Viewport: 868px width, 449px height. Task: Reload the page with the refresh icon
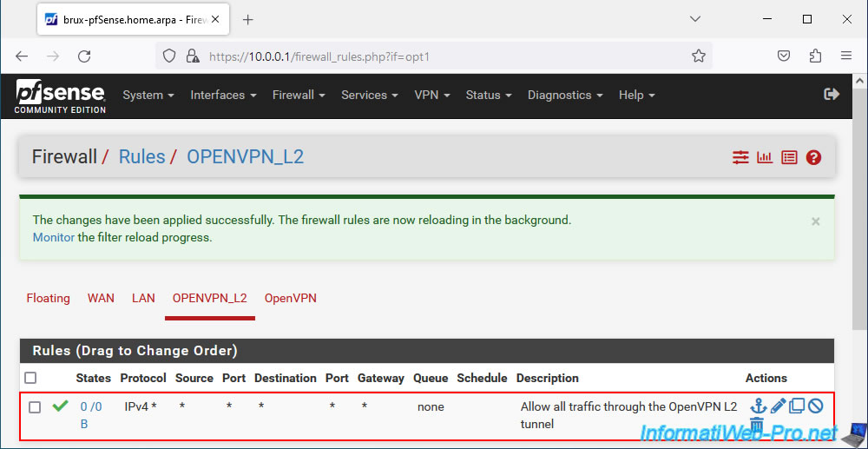coord(84,56)
